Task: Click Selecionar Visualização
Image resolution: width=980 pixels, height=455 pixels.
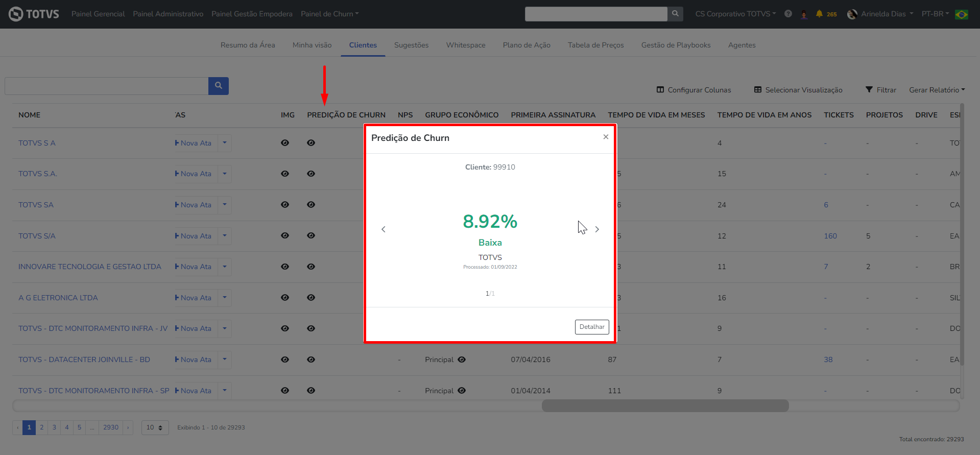Action: 798,90
